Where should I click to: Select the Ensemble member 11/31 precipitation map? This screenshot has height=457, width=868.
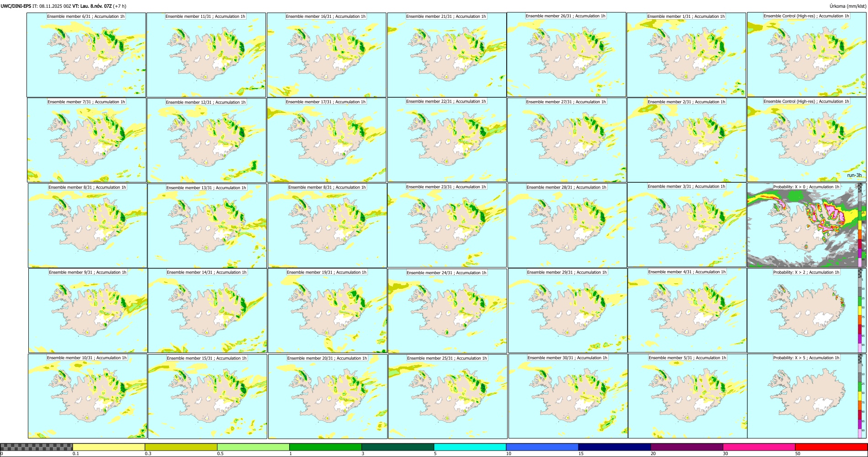[206, 55]
